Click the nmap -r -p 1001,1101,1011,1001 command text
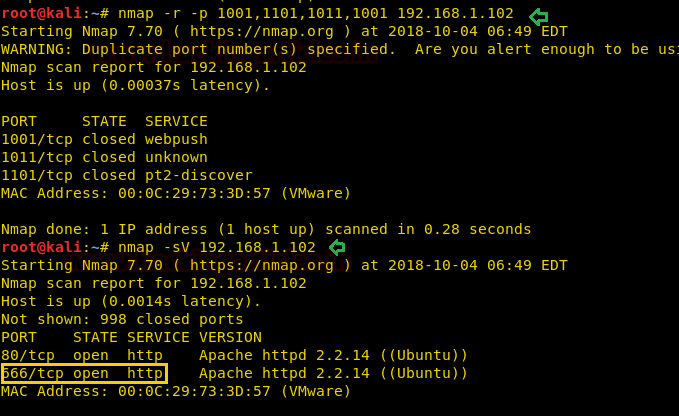This screenshot has height=416, width=679. click(x=316, y=13)
